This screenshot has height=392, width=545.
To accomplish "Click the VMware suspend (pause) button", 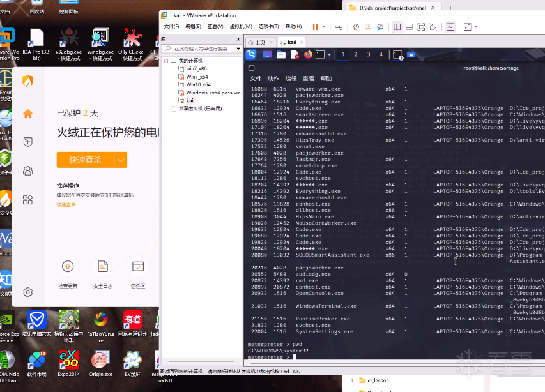I will (x=315, y=27).
